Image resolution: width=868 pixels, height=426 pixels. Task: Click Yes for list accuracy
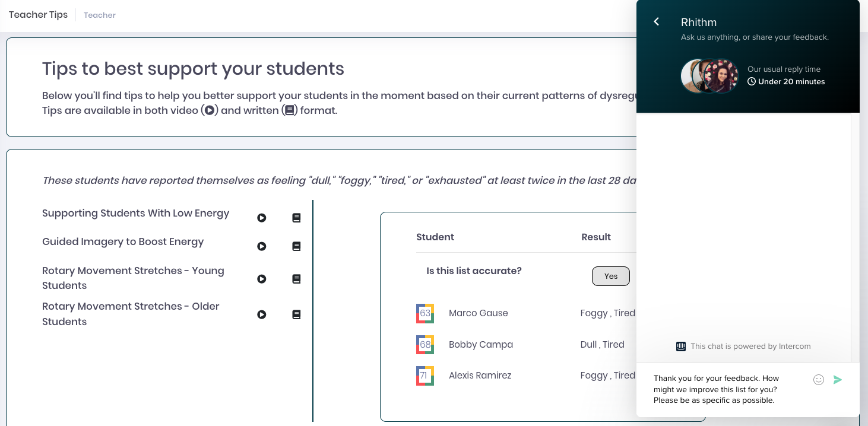[x=611, y=276]
